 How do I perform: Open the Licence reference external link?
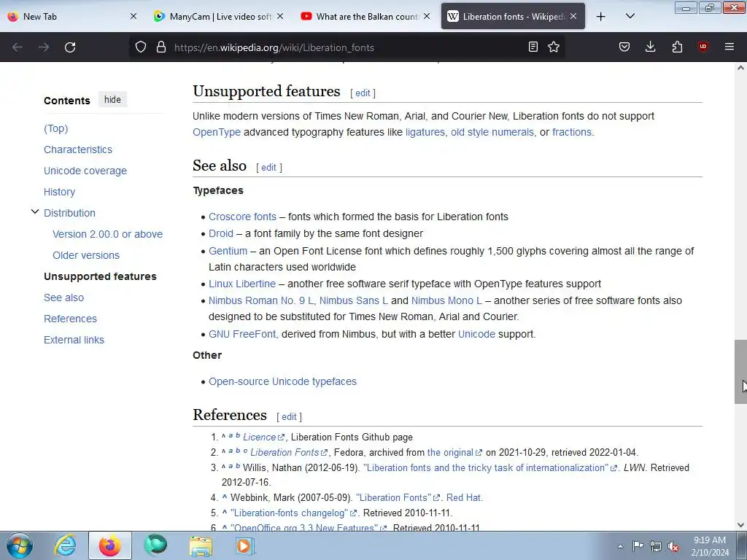[263, 437]
